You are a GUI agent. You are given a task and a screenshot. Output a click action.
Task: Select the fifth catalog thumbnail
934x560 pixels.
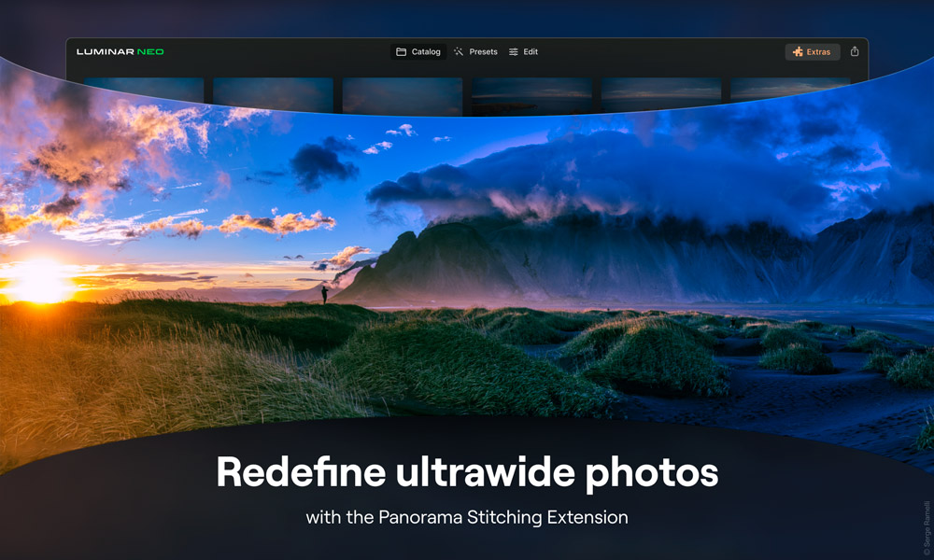tap(660, 94)
